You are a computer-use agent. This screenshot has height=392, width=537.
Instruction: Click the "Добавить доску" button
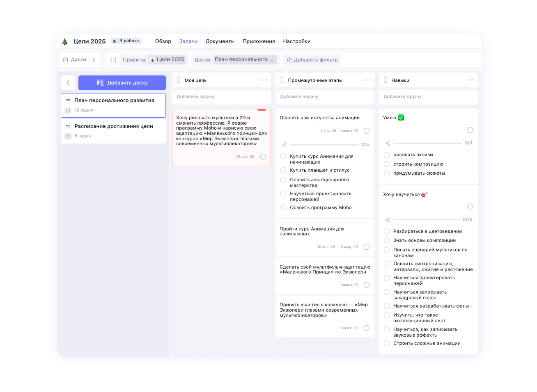coord(122,82)
